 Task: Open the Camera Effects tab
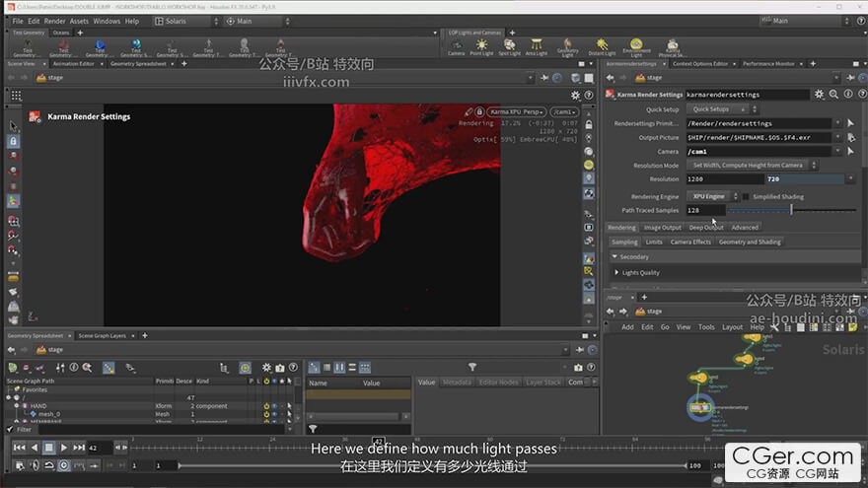pyautogui.click(x=690, y=242)
